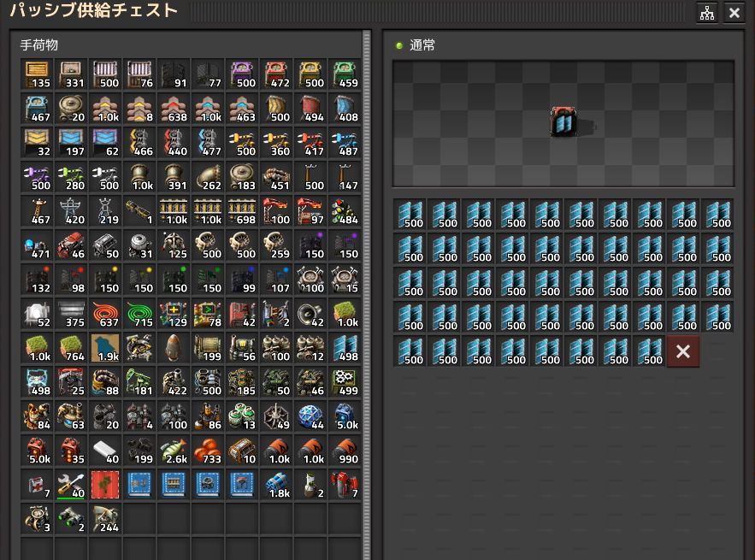This screenshot has width=755, height=560.
Task: Select the solar panel stack of 498 in inventory
Action: (x=345, y=348)
